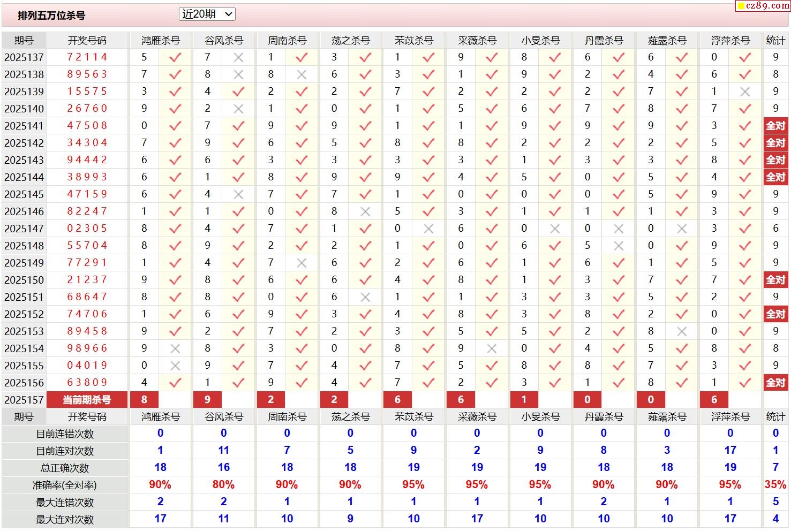Select the 目前连错次数 row label
The width and height of the screenshot is (791, 532).
[65, 434]
